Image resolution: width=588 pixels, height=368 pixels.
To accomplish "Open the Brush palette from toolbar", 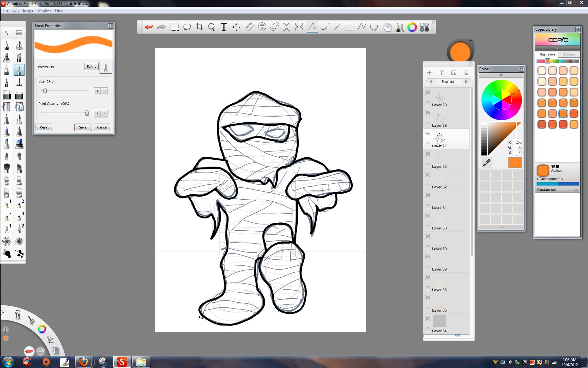I will (400, 27).
